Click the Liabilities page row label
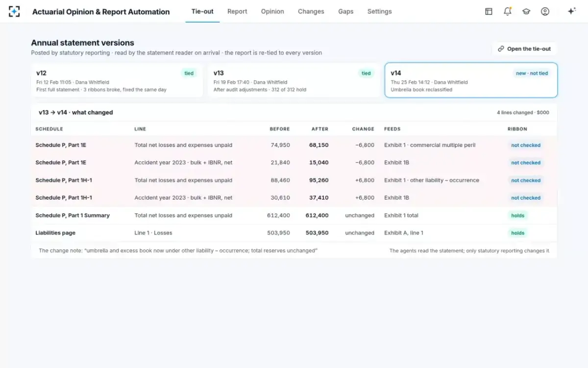 point(55,233)
